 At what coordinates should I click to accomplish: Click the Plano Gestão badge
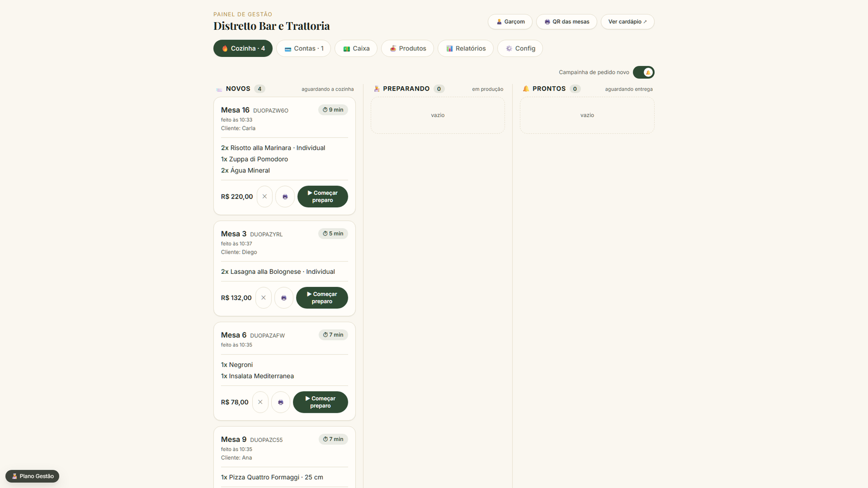33,476
